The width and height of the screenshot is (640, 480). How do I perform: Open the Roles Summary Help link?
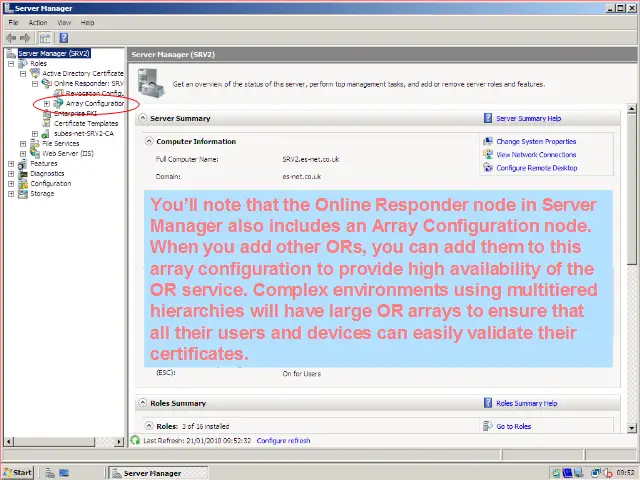coord(527,403)
